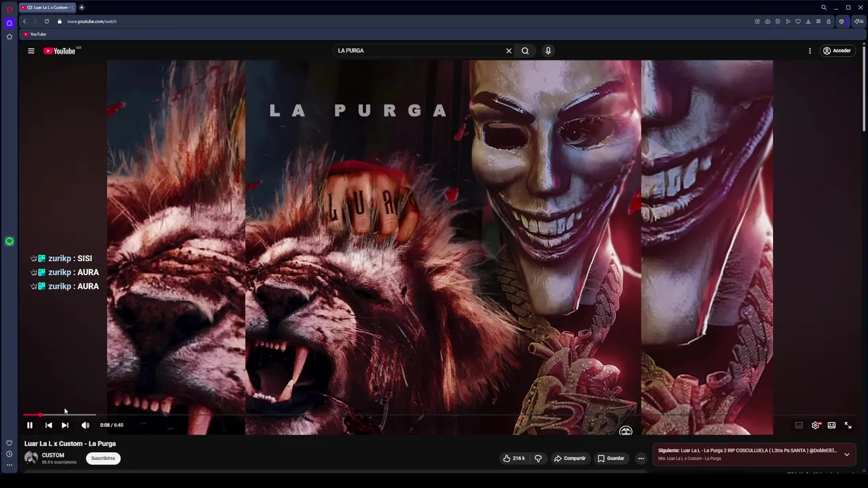The width and height of the screenshot is (868, 488).
Task: Click the video title La Purga
Action: coord(70,444)
